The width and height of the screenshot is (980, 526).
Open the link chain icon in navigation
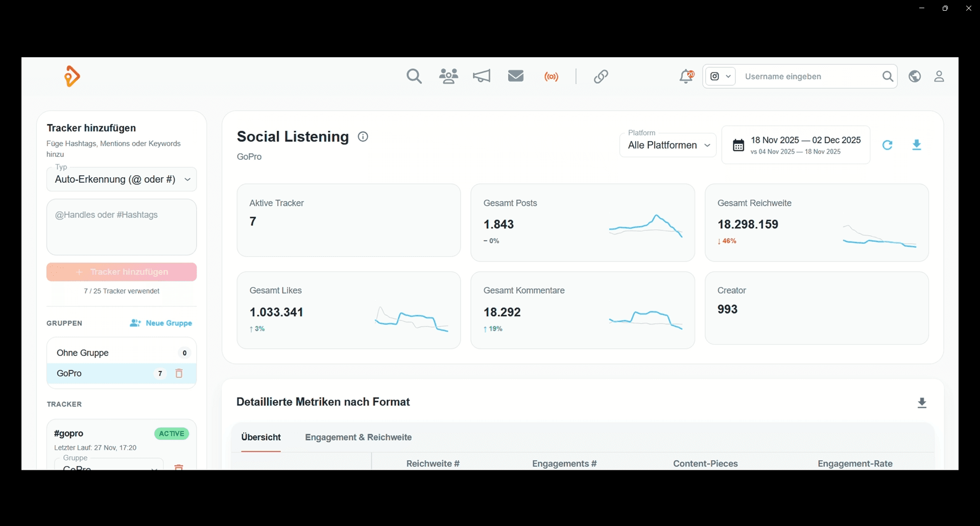coord(601,77)
